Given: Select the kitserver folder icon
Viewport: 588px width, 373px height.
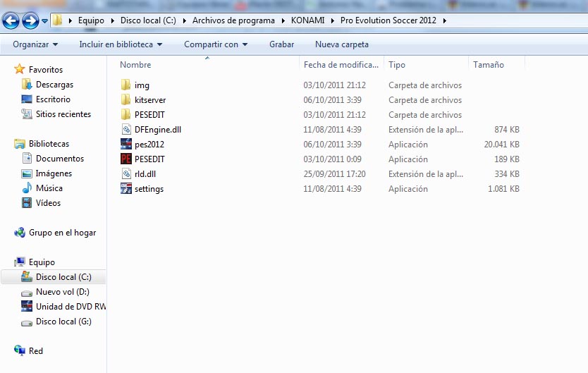Looking at the screenshot, I should pos(125,99).
